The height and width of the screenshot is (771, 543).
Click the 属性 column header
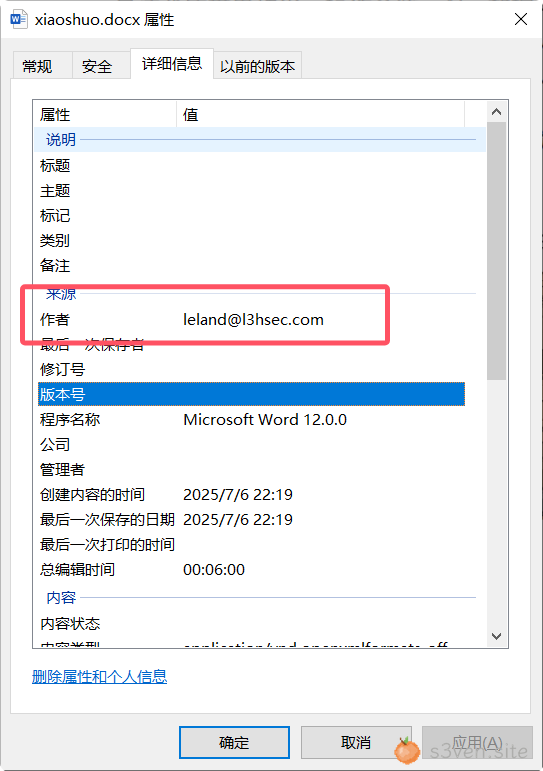tap(105, 114)
